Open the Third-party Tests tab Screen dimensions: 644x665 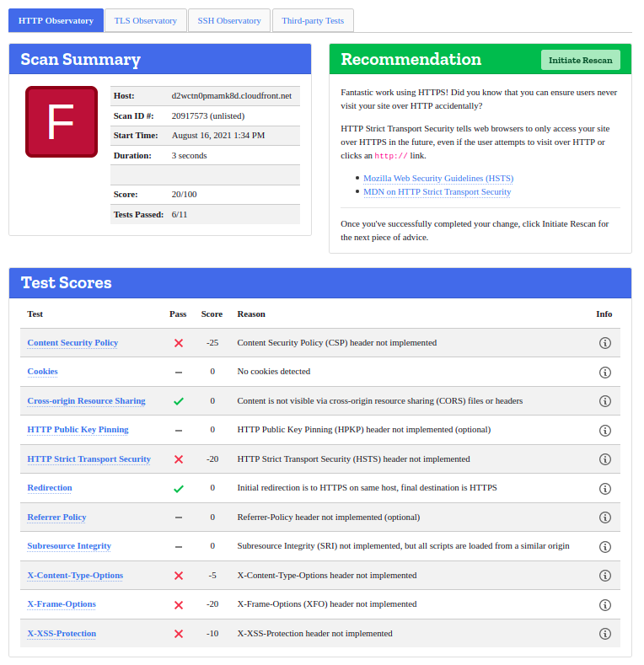pyautogui.click(x=313, y=20)
